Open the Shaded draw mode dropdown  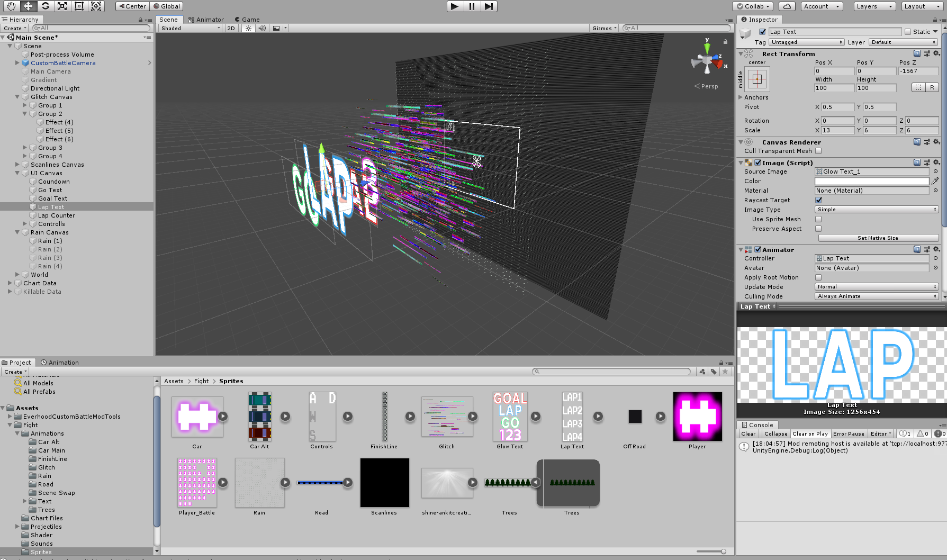tap(191, 28)
